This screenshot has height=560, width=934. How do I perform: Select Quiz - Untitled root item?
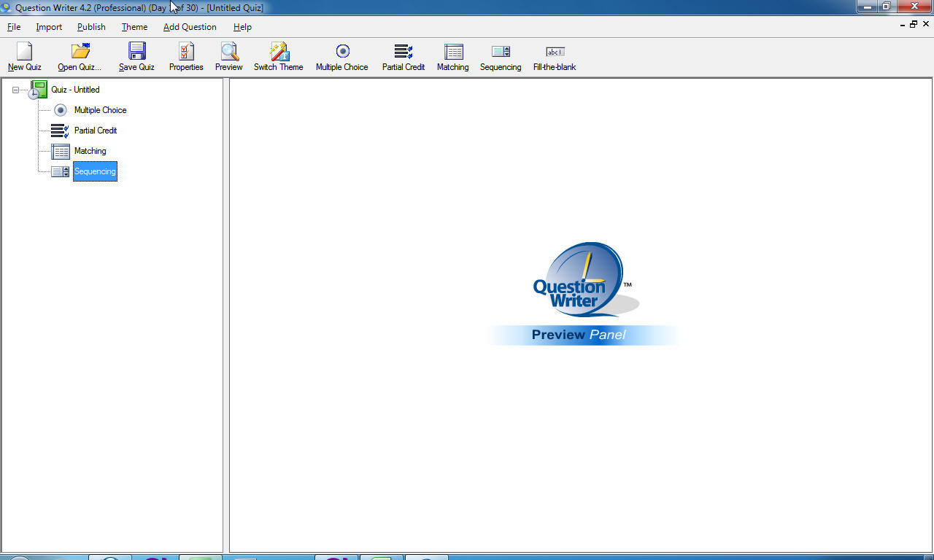[x=75, y=90]
